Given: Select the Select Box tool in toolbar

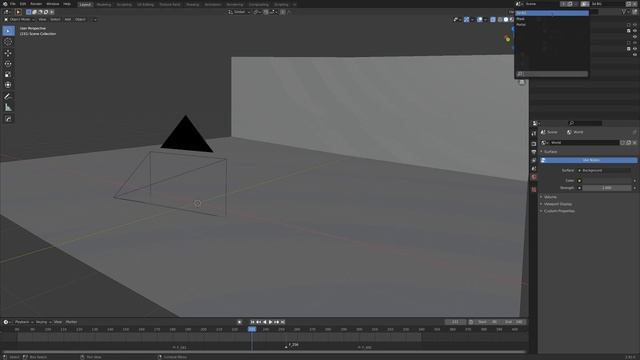Looking at the screenshot, I should [8, 31].
